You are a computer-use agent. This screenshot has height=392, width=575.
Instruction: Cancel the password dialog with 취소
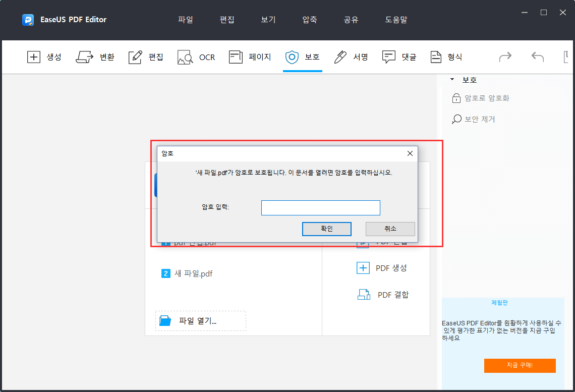[390, 229]
